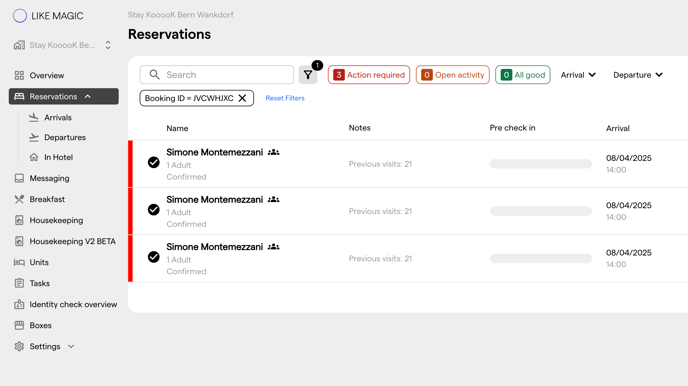This screenshot has width=688, height=386.
Task: Click the Arrivals landing plane icon
Action: click(34, 118)
